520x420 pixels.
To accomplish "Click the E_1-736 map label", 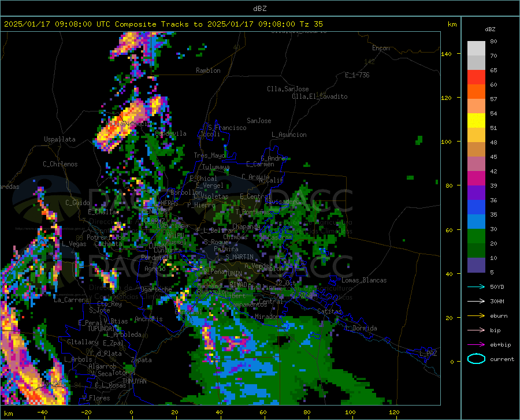I will click(x=357, y=75).
